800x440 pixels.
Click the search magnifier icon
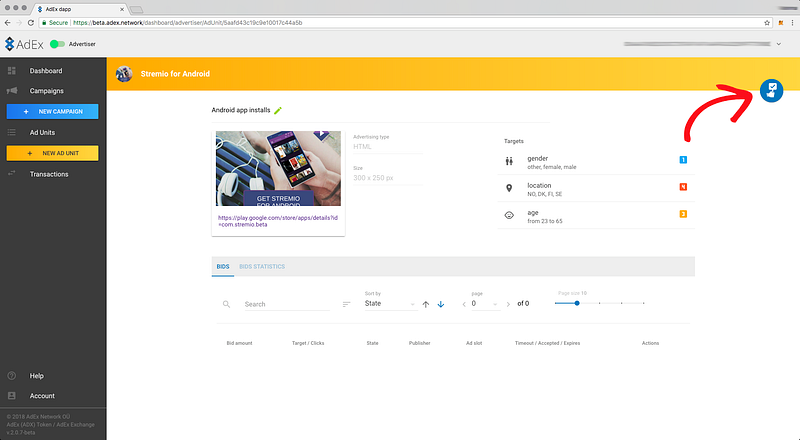tap(227, 304)
